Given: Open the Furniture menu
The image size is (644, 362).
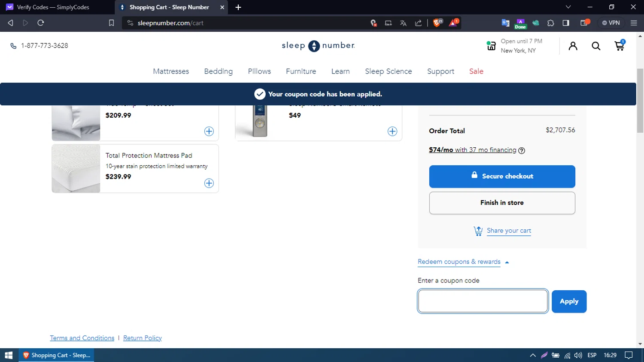Looking at the screenshot, I should coord(301,71).
